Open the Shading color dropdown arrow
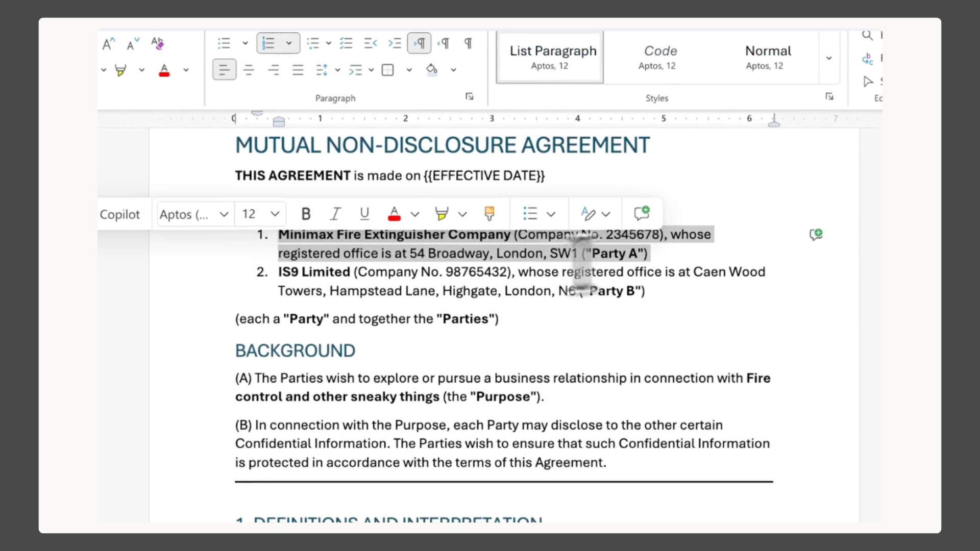Image resolution: width=980 pixels, height=551 pixels. [453, 70]
